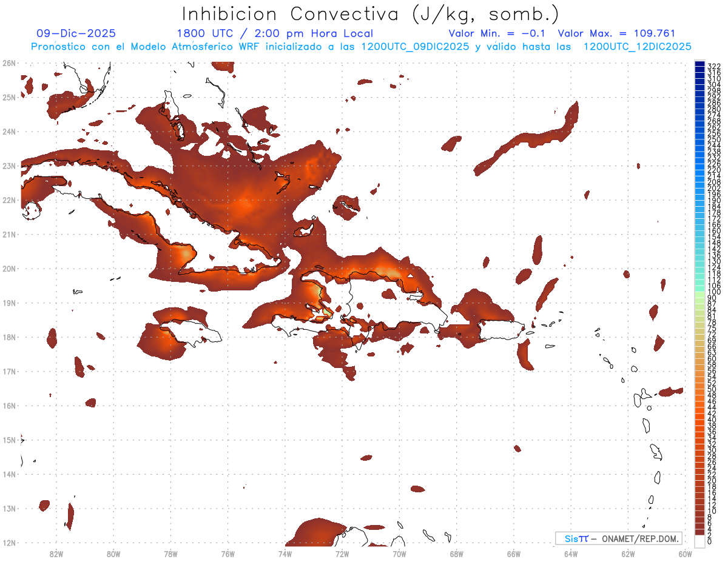Click the "78W" longitude label

pyautogui.click(x=170, y=554)
